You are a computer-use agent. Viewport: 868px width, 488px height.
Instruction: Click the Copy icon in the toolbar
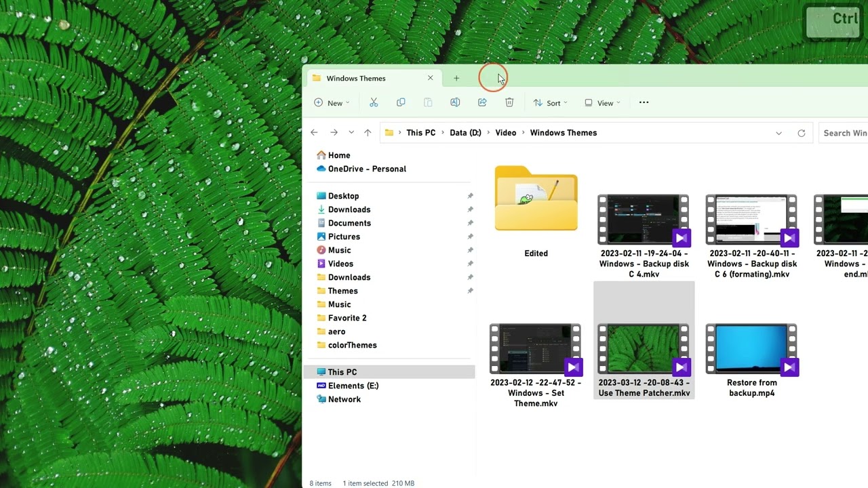click(401, 102)
